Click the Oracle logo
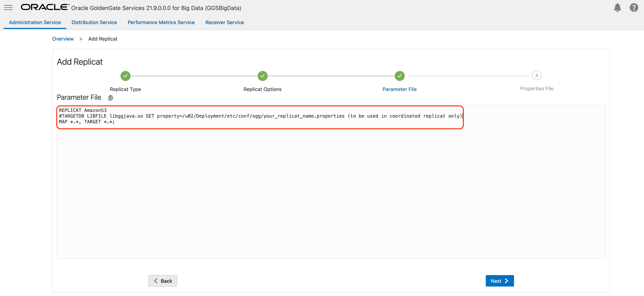This screenshot has height=296, width=644. coord(45,7)
